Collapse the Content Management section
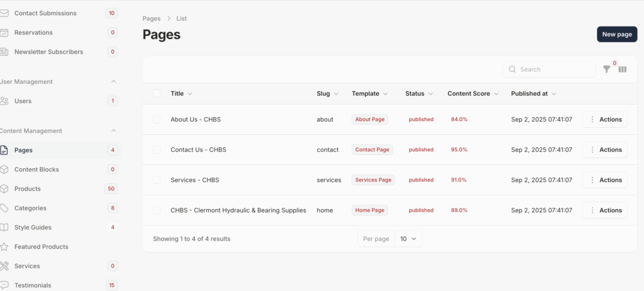Viewport: 644px width, 291px height. (113, 131)
